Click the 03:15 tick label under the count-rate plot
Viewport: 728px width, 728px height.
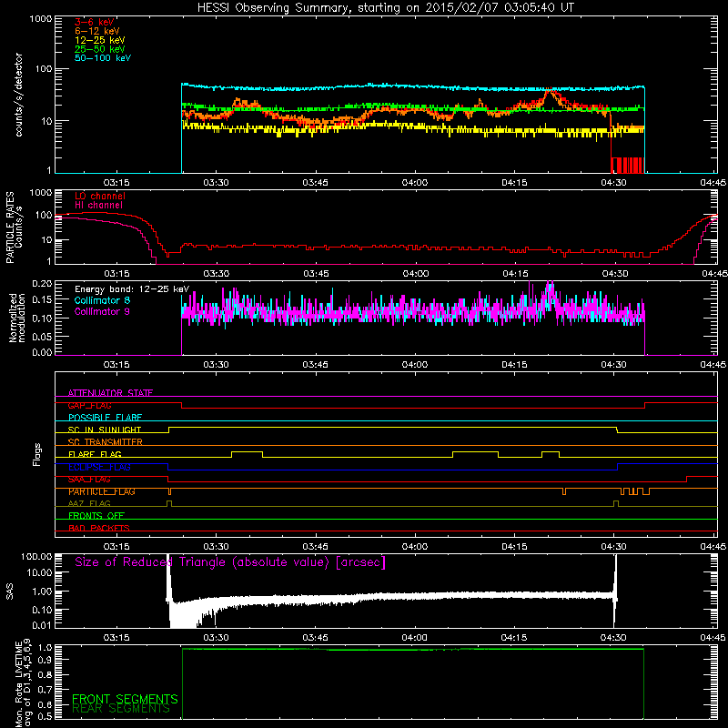tap(116, 183)
